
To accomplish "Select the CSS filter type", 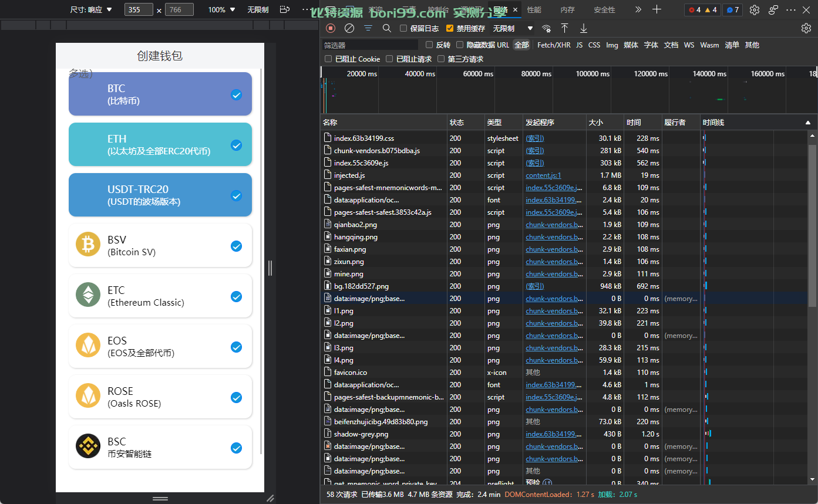I will pyautogui.click(x=594, y=45).
